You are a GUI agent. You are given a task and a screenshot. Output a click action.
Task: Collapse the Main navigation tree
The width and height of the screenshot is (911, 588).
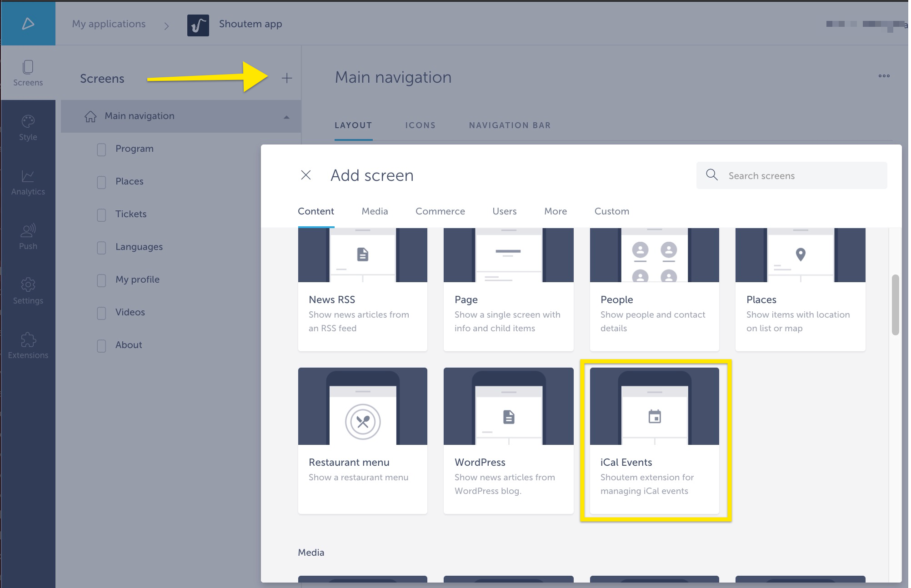click(286, 117)
